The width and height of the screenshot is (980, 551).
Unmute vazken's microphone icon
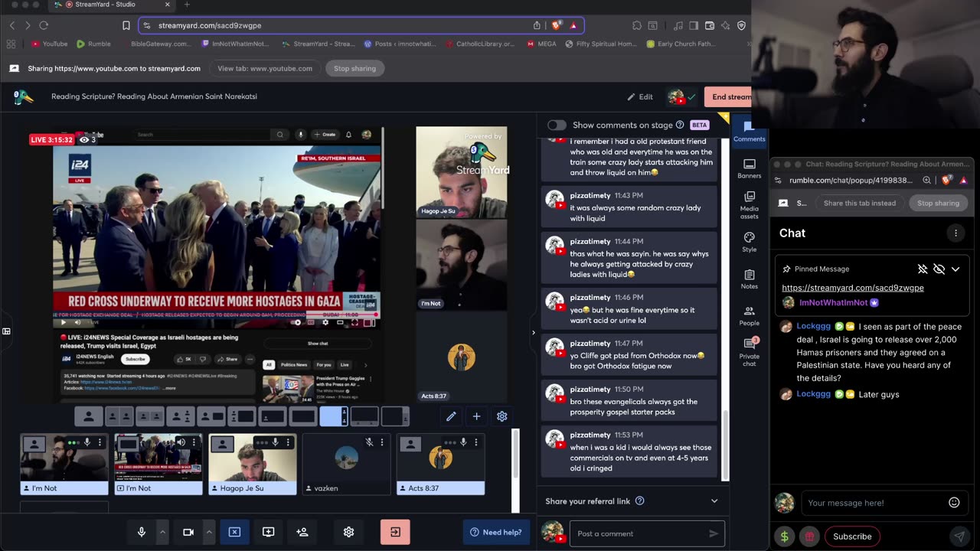[369, 442]
